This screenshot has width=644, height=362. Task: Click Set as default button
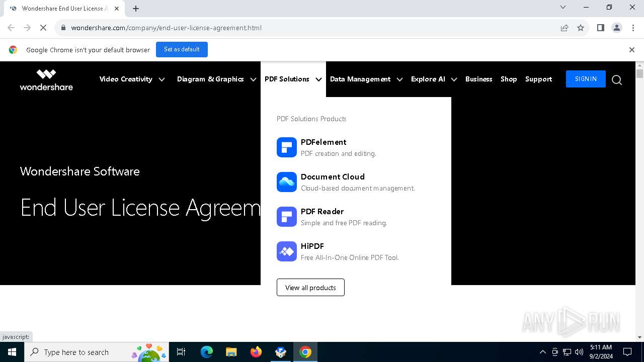(x=182, y=49)
